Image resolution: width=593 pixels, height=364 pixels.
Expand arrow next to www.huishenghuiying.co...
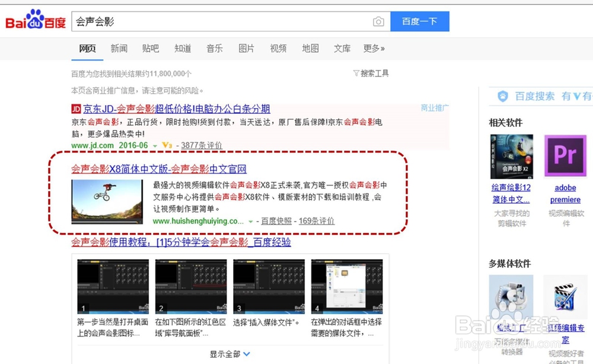pos(250,222)
